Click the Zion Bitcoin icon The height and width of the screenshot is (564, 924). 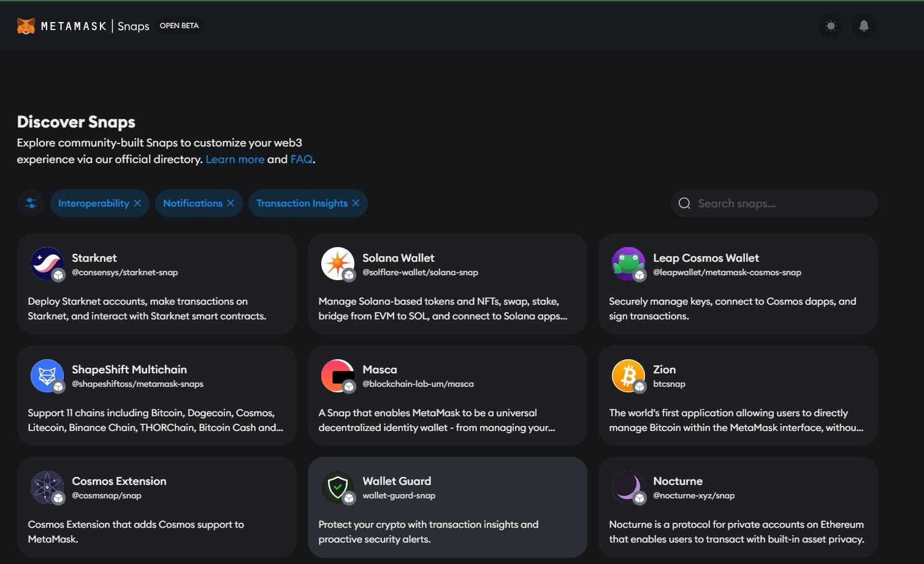pos(628,375)
